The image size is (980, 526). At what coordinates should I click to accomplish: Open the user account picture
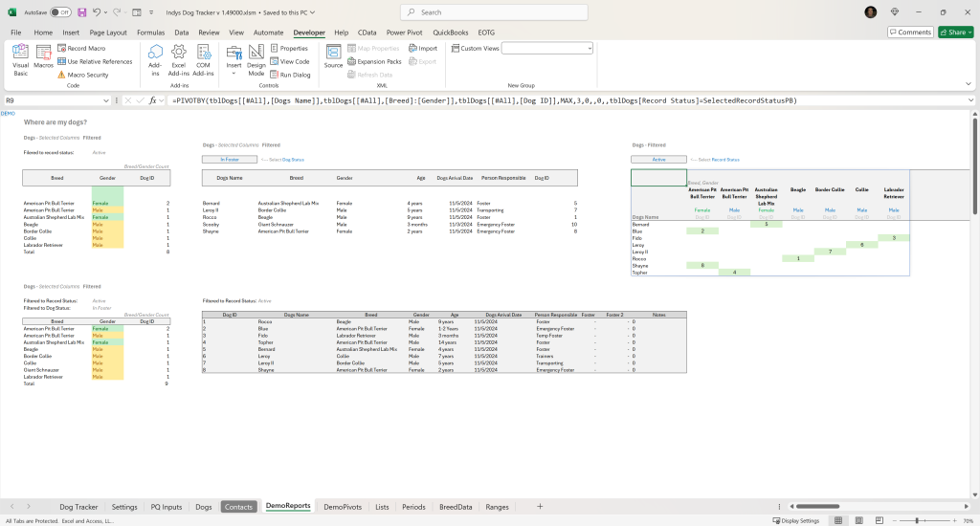tap(871, 12)
